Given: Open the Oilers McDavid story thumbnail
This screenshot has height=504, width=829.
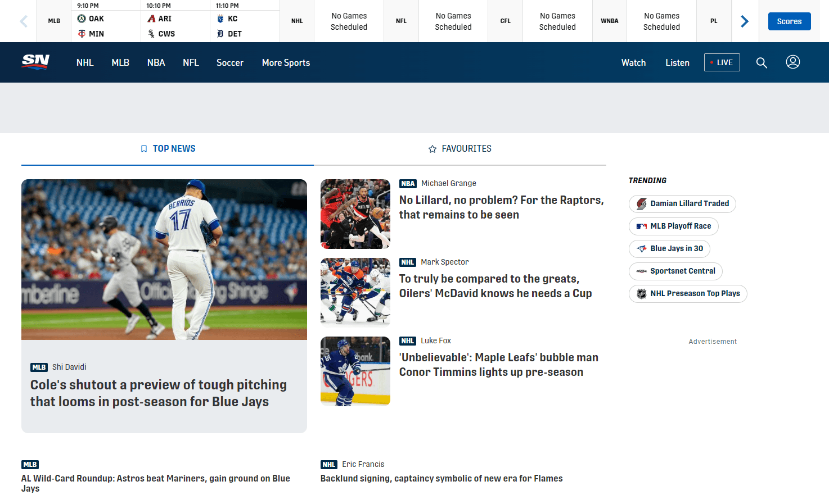Looking at the screenshot, I should click(355, 292).
